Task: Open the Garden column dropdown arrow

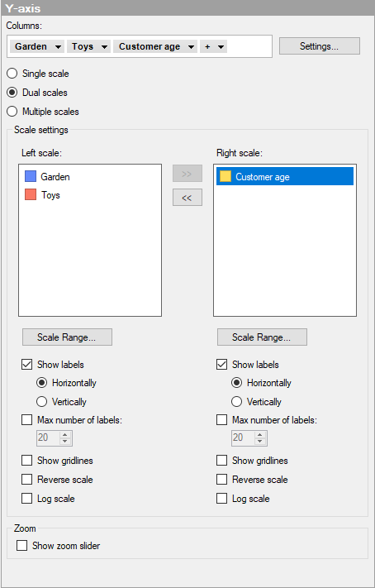Action: coord(58,47)
